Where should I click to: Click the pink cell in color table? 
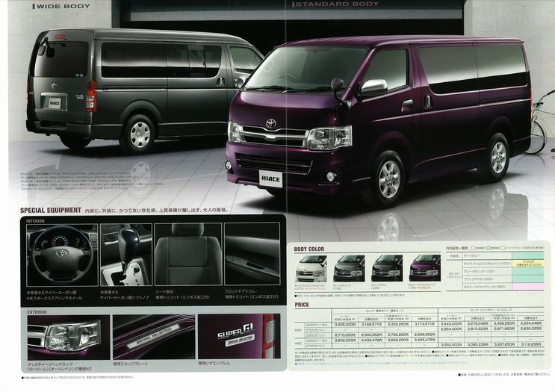pyautogui.click(x=527, y=287)
